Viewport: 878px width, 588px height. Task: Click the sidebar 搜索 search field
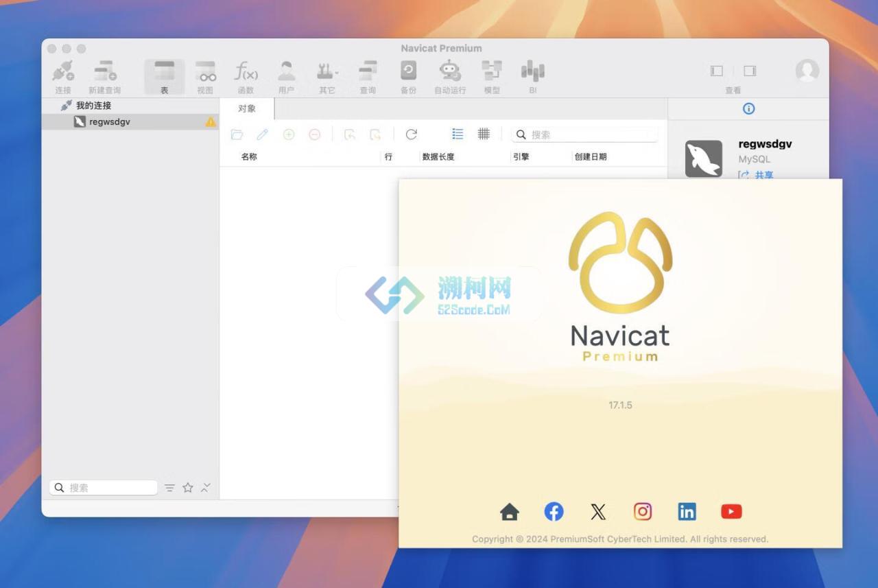104,488
